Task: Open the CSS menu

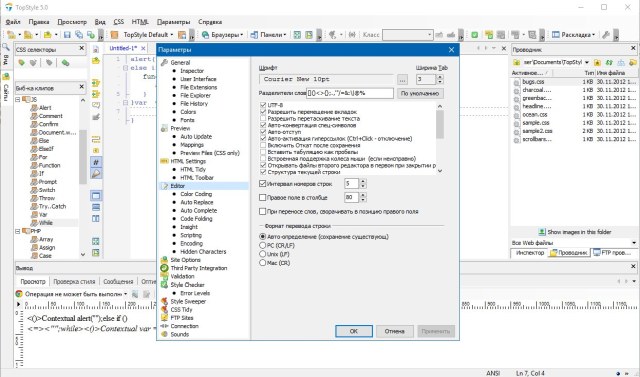Action: pos(119,22)
